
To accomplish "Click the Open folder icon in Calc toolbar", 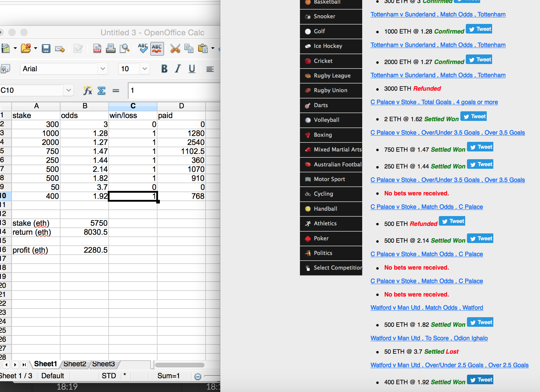I will coord(26,48).
